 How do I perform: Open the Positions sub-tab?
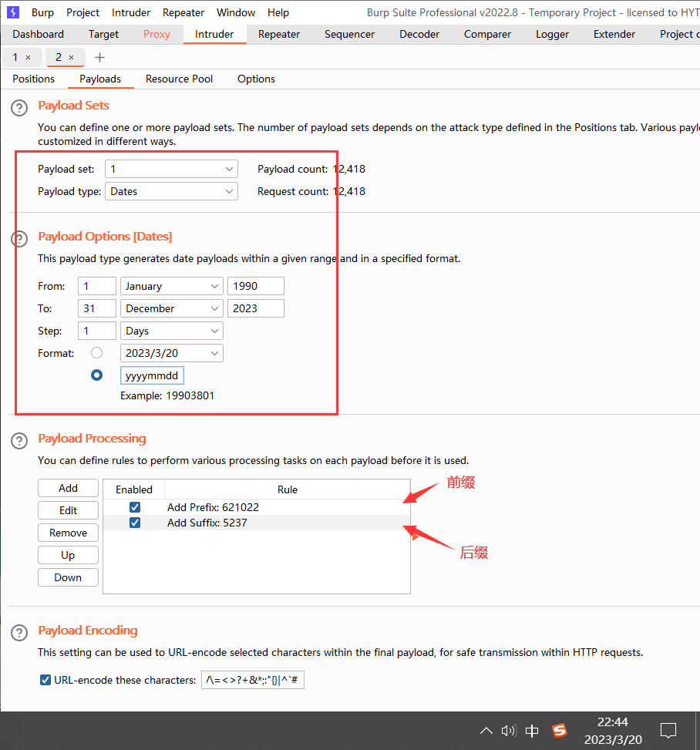[x=33, y=79]
